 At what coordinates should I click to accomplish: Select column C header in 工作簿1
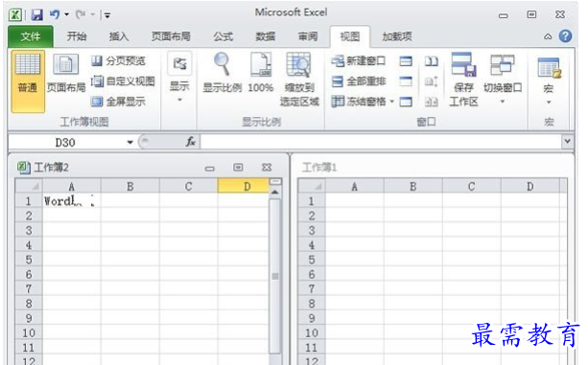471,187
